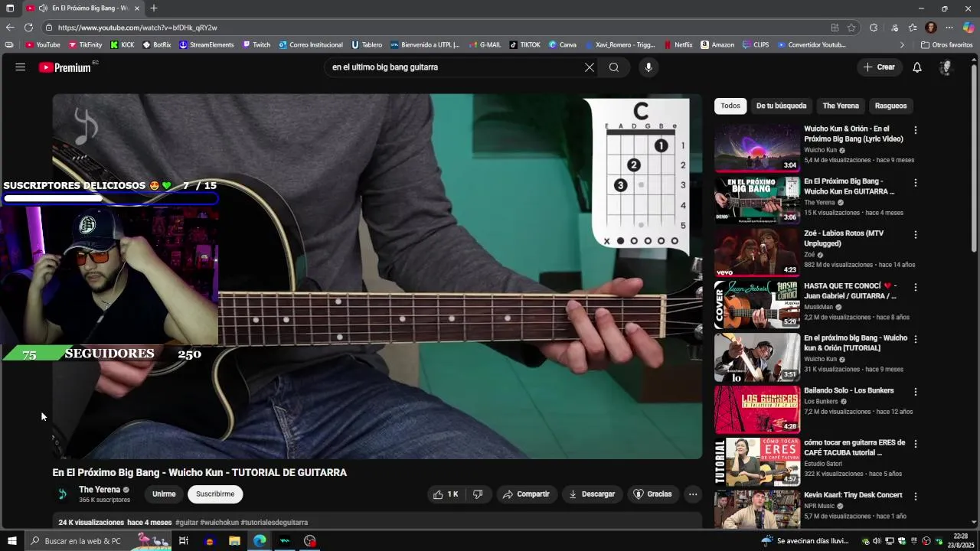
Task: Open Task View in taskbar
Action: point(184,541)
